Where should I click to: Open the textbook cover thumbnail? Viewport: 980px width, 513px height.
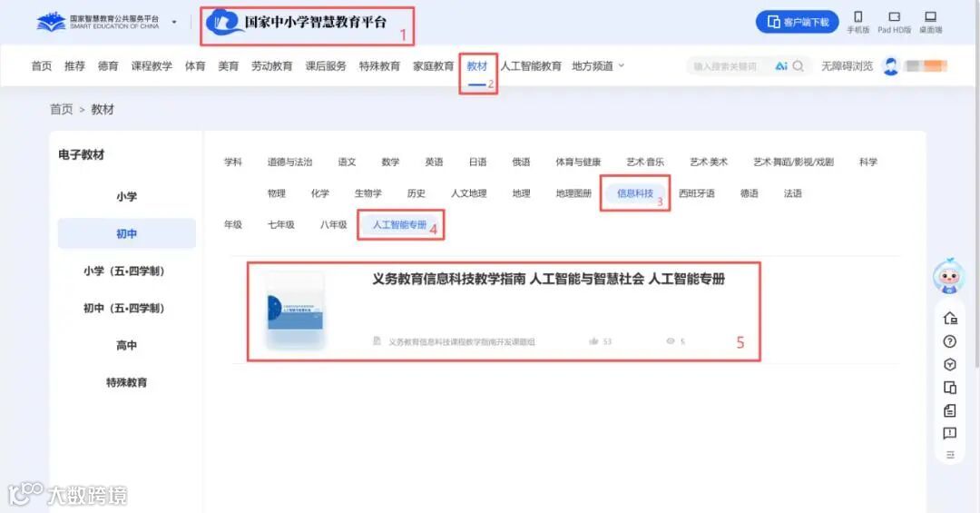click(x=295, y=311)
